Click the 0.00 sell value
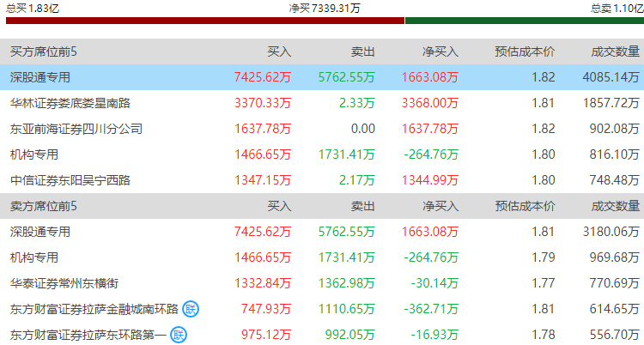 [x=363, y=129]
